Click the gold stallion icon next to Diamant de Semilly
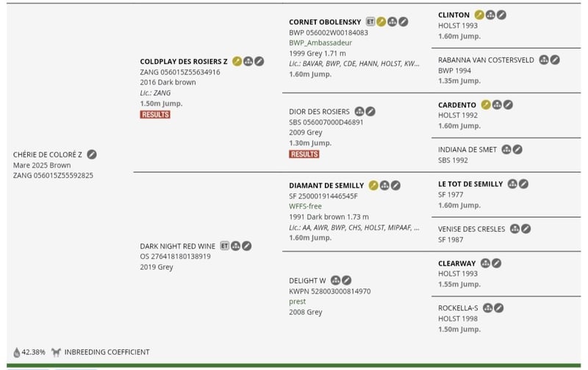This screenshot has height=370, width=588. [x=373, y=185]
